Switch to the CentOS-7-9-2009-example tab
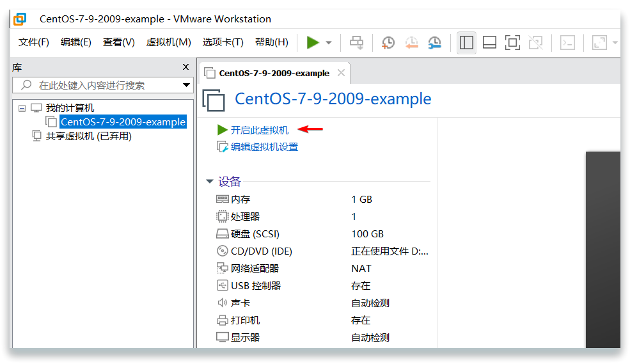The image size is (630, 364). (x=274, y=73)
